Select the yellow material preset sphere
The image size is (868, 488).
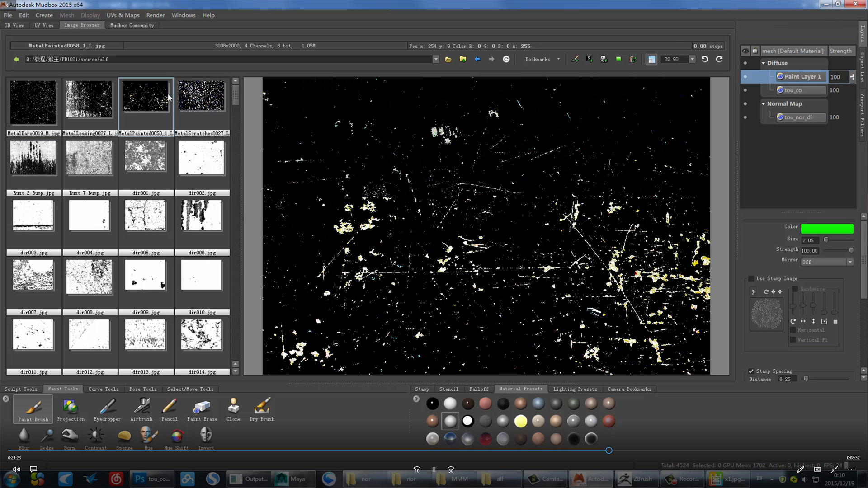tap(520, 421)
